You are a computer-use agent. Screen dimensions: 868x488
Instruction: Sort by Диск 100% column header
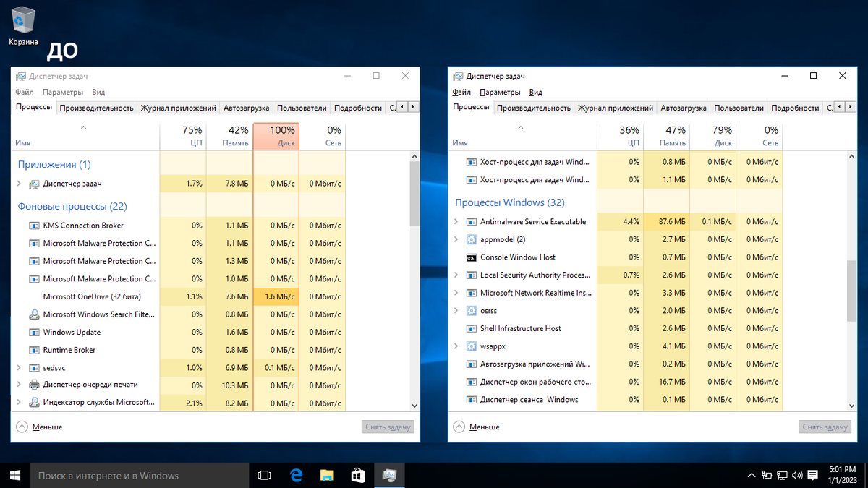pos(276,136)
